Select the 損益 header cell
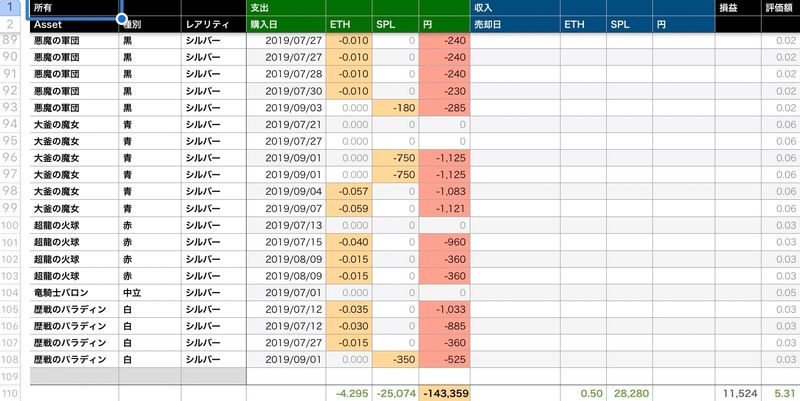The width and height of the screenshot is (800, 401). tap(736, 7)
